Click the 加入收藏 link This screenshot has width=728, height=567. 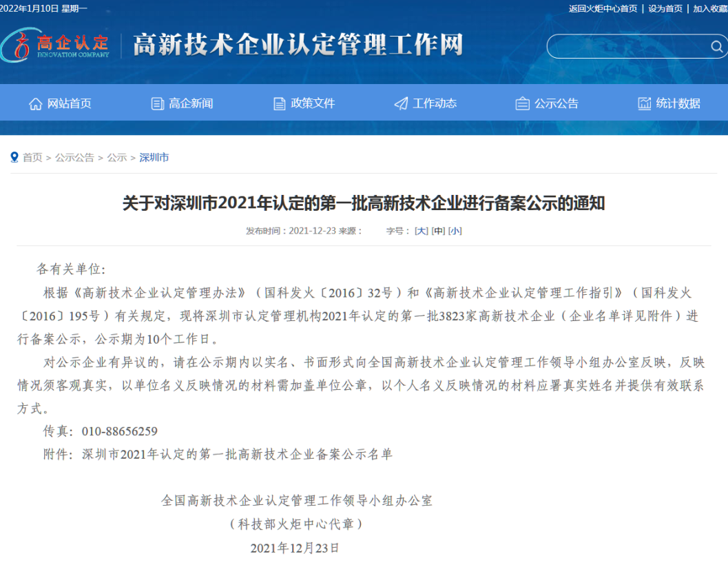pos(710,9)
